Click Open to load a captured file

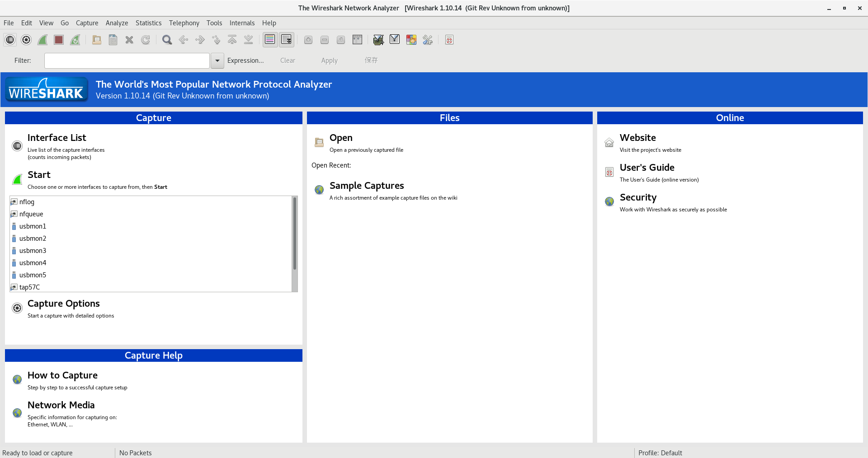[x=341, y=138]
